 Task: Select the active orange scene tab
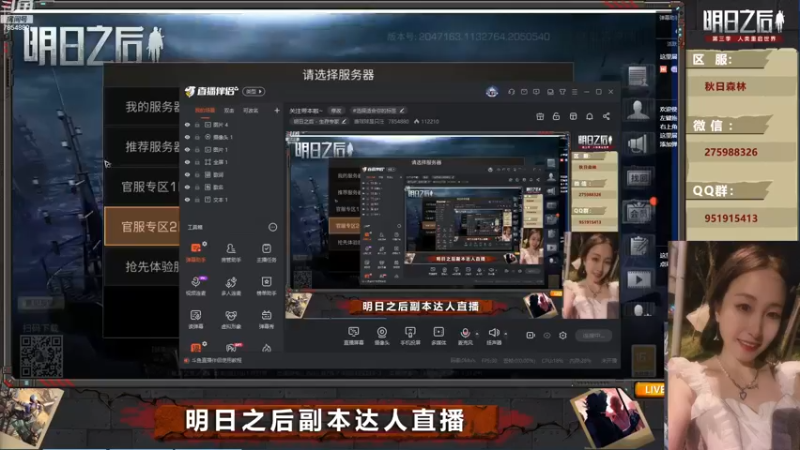205,110
